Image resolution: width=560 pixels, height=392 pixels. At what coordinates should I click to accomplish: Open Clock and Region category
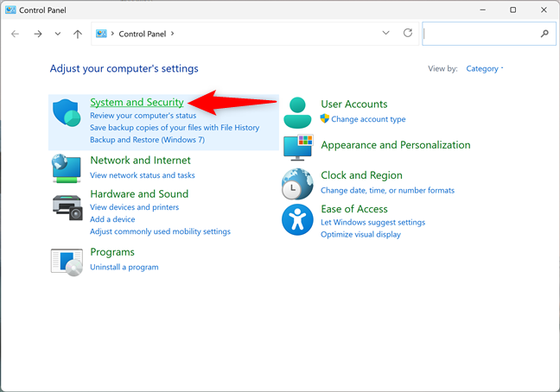click(x=361, y=175)
